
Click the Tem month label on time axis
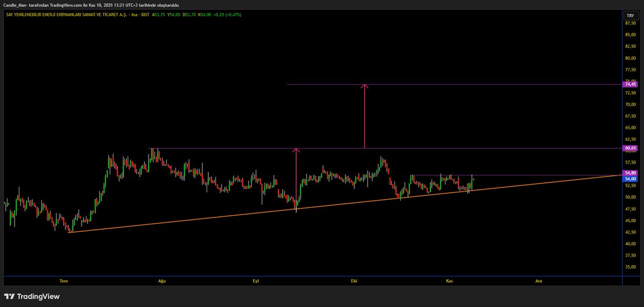[64, 281]
